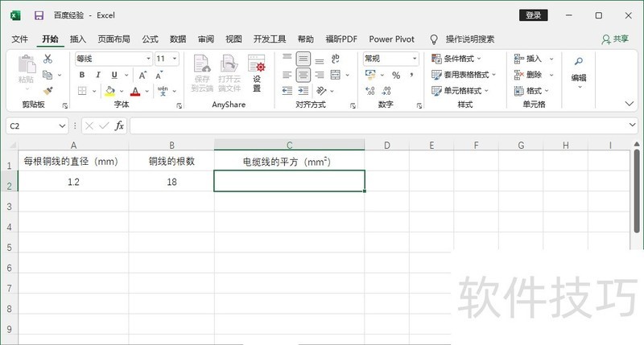
Task: Click the vertical scrollbar thumb
Action: (x=637, y=191)
